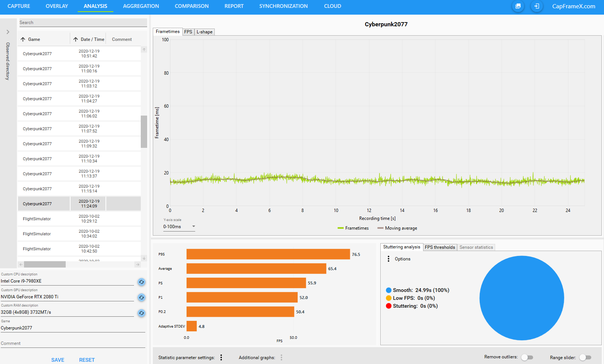Click the SAVE button

58,360
